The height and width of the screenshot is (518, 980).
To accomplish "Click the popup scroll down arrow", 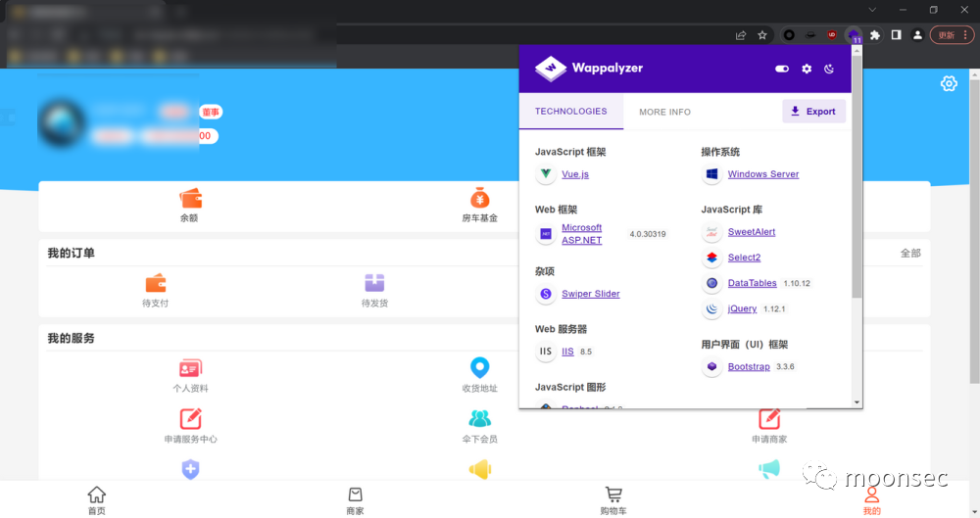I will tap(857, 402).
